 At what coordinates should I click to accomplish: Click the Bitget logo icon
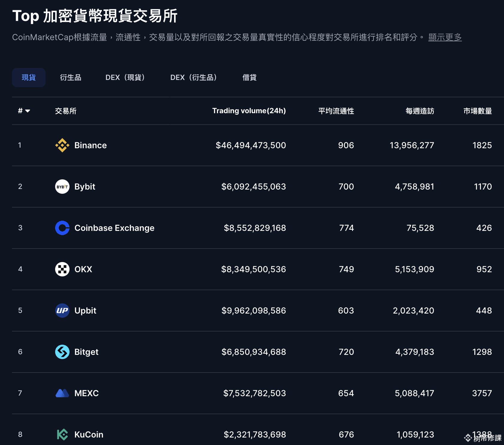click(x=62, y=352)
